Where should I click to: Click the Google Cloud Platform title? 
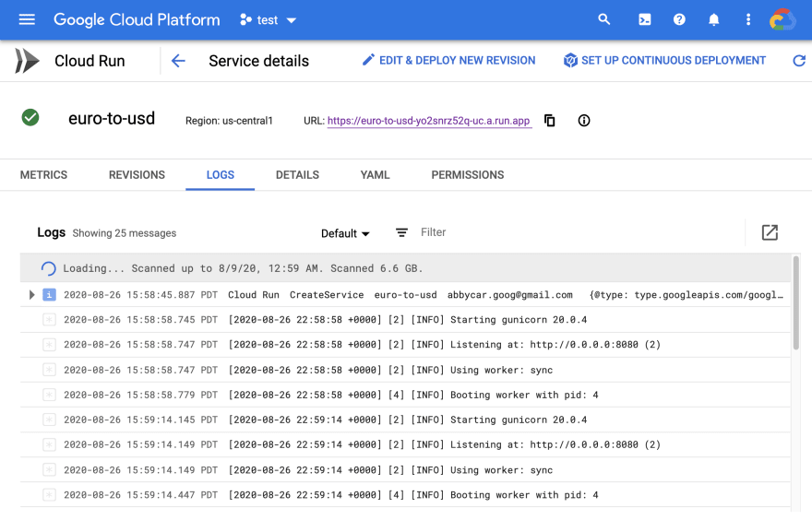[x=137, y=19]
